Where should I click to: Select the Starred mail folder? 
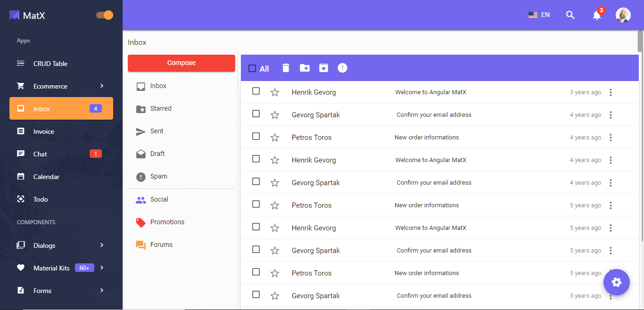(161, 109)
